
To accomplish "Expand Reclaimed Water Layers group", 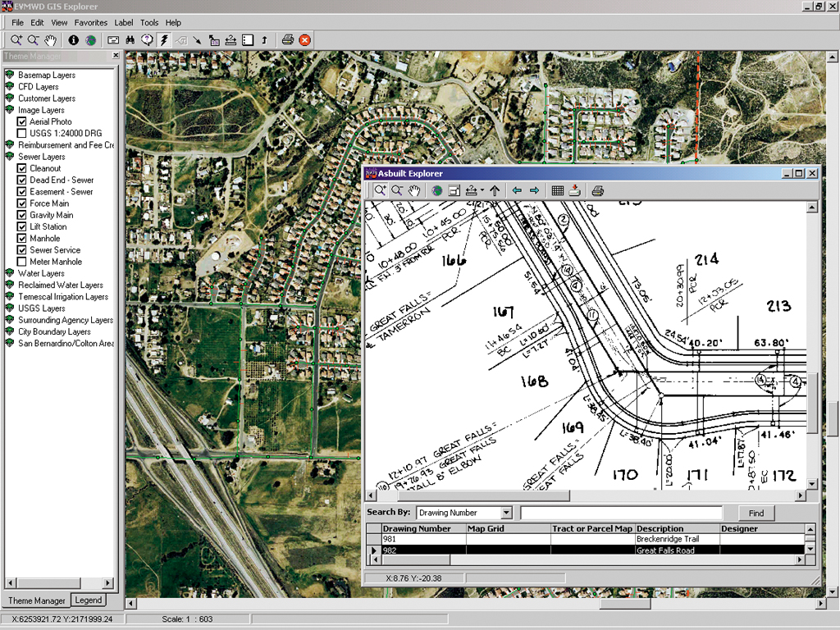I will [10, 285].
